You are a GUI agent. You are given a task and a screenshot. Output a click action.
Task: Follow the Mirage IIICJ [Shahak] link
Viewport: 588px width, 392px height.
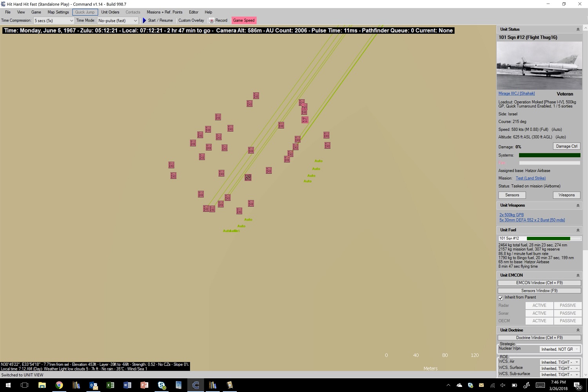(x=516, y=93)
